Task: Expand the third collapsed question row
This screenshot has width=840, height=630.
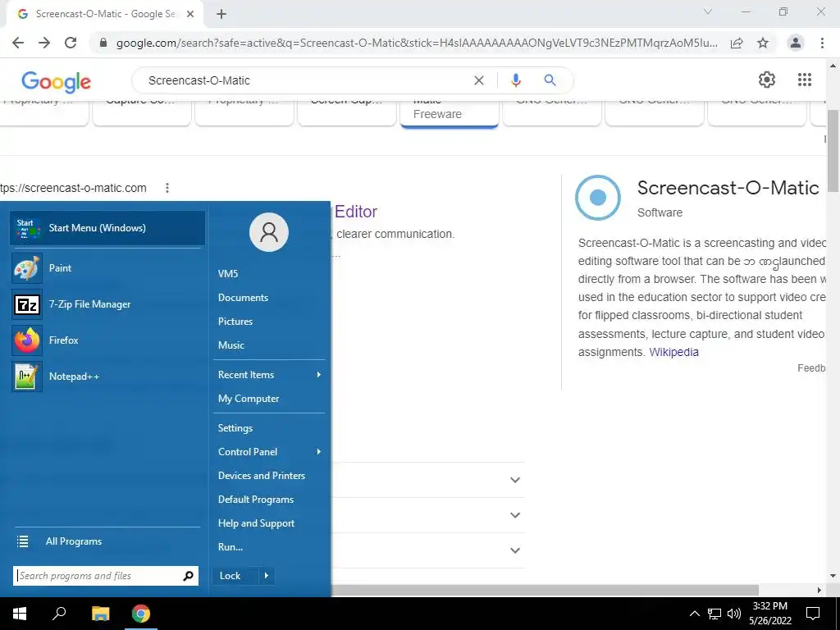Action: 515,550
